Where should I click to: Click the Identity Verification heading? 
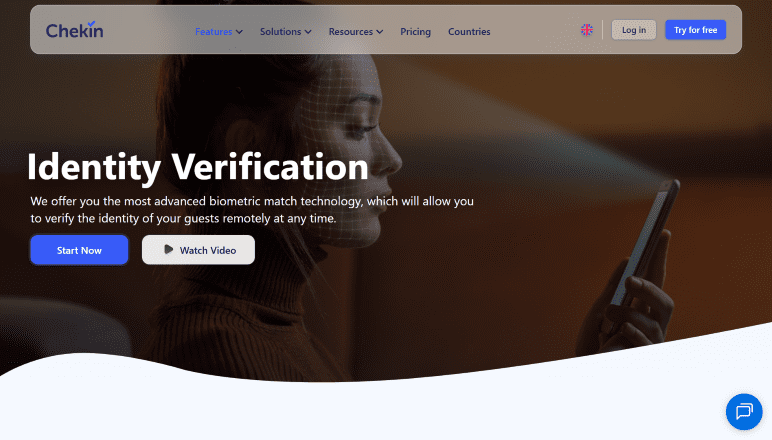pos(197,167)
